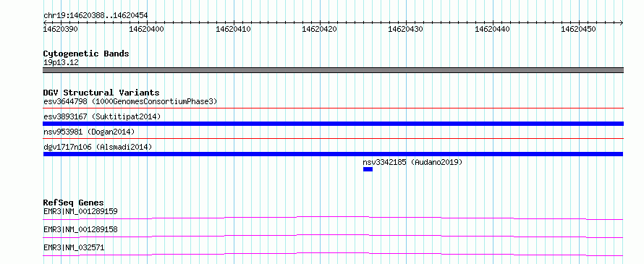
Task: Click the RefSeq Genes track title
Action: (74, 203)
